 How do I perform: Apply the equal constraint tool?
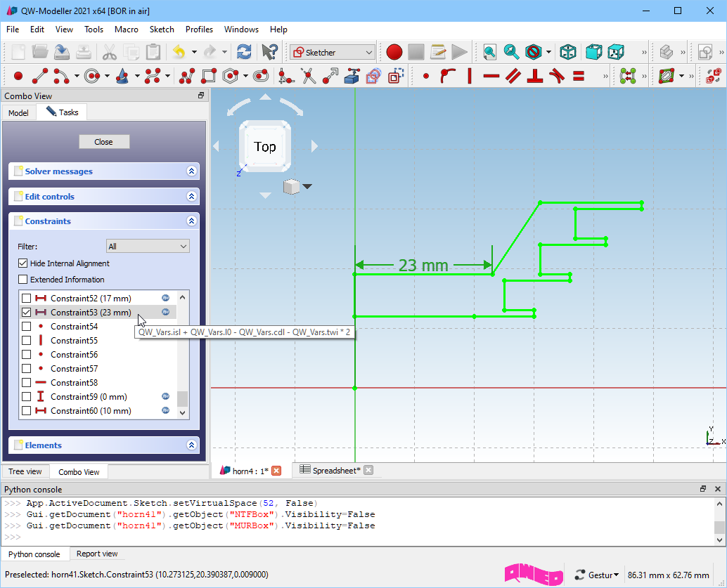click(578, 76)
